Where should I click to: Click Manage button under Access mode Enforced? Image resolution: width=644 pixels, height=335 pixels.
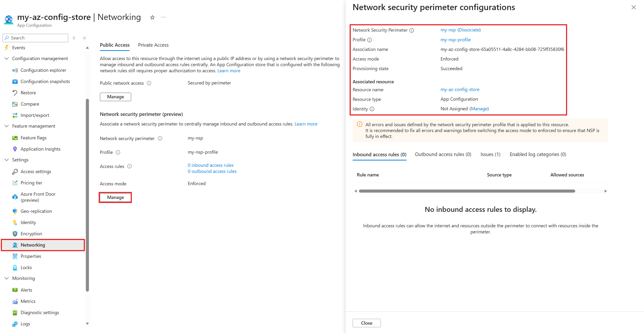(x=115, y=198)
